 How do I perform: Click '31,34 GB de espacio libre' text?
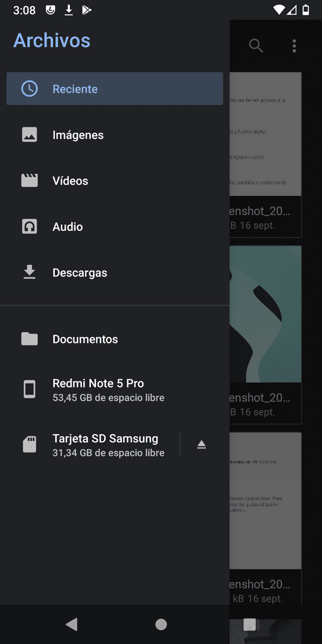tap(108, 453)
